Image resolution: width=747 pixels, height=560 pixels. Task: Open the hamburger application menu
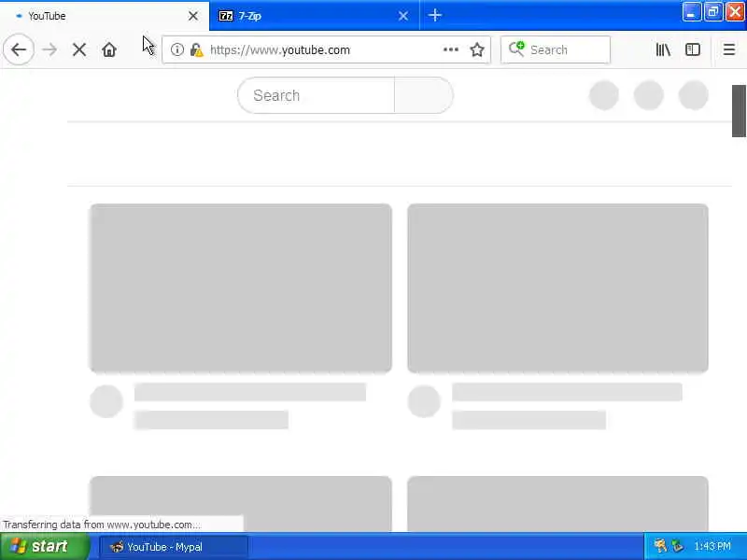[x=729, y=49]
